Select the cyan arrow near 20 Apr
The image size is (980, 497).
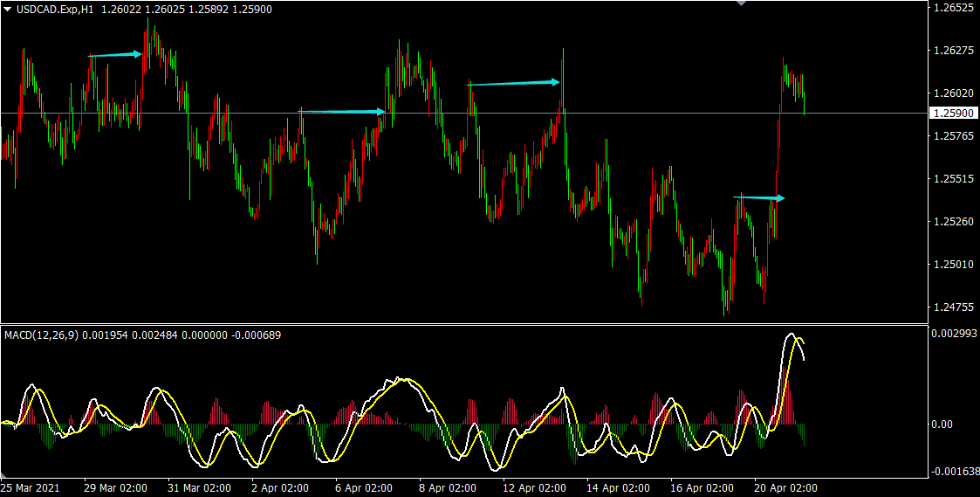coord(759,198)
